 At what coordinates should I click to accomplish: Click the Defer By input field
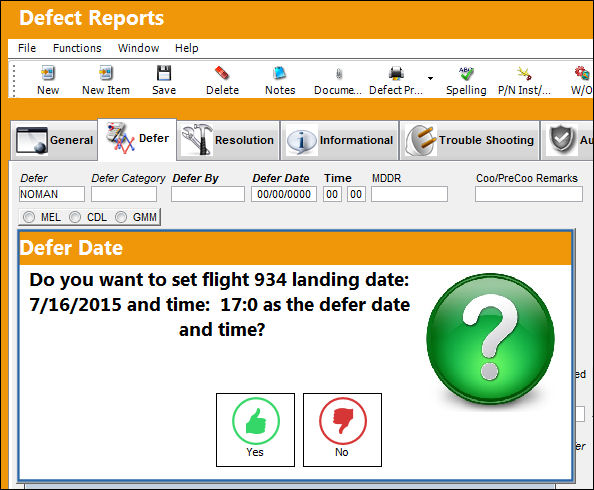pyautogui.click(x=208, y=194)
